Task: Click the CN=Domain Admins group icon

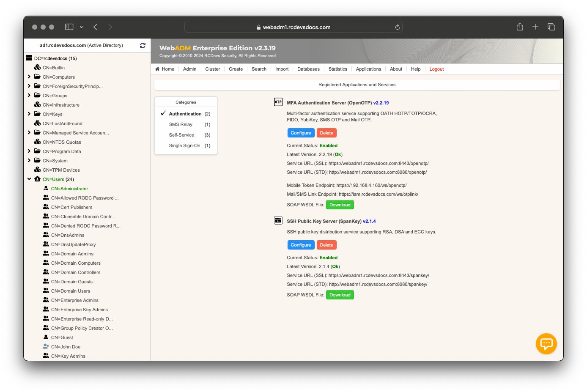Action: (46, 254)
